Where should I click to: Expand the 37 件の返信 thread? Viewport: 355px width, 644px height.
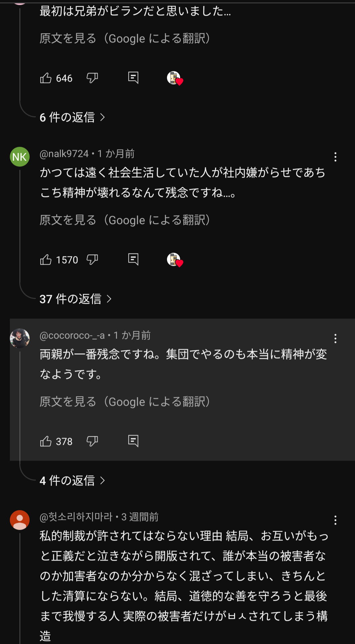tap(76, 299)
